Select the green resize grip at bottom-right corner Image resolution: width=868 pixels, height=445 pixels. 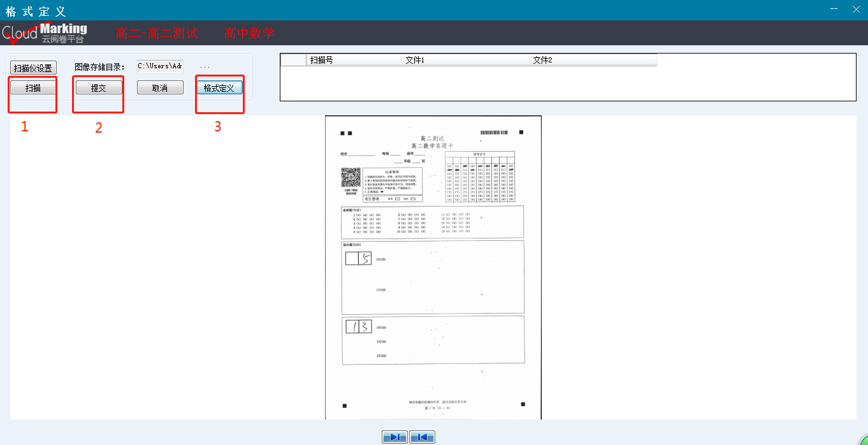(862, 440)
